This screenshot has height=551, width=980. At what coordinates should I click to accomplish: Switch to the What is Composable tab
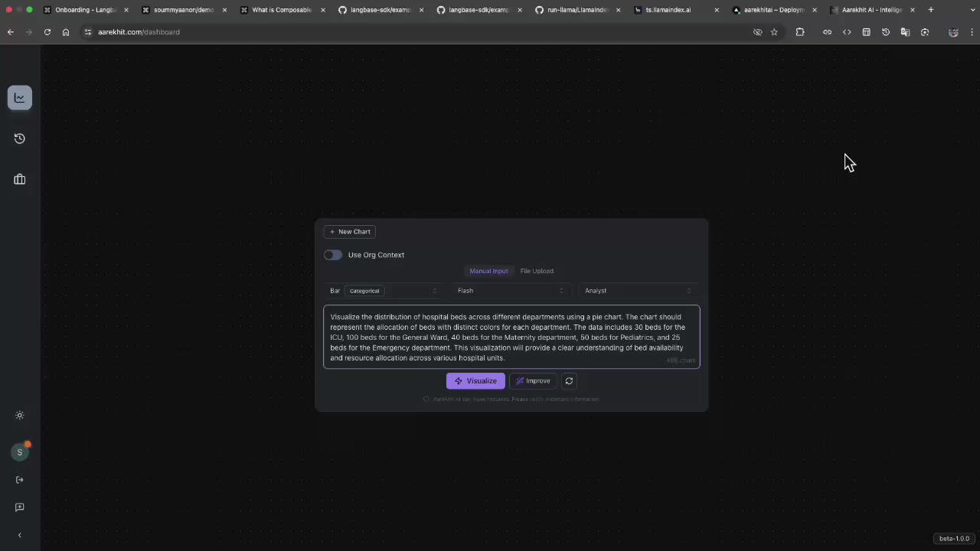tap(280, 10)
